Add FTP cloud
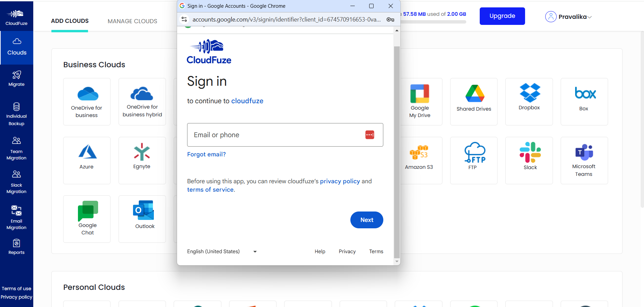The height and width of the screenshot is (307, 644). (474, 160)
